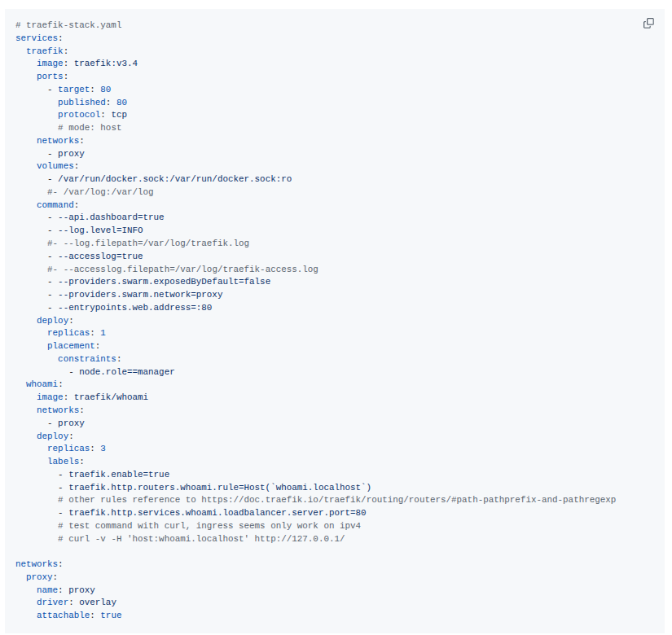Click the traefik-stack.yaml comment line
Image resolution: width=672 pixels, height=635 pixels.
(68, 25)
